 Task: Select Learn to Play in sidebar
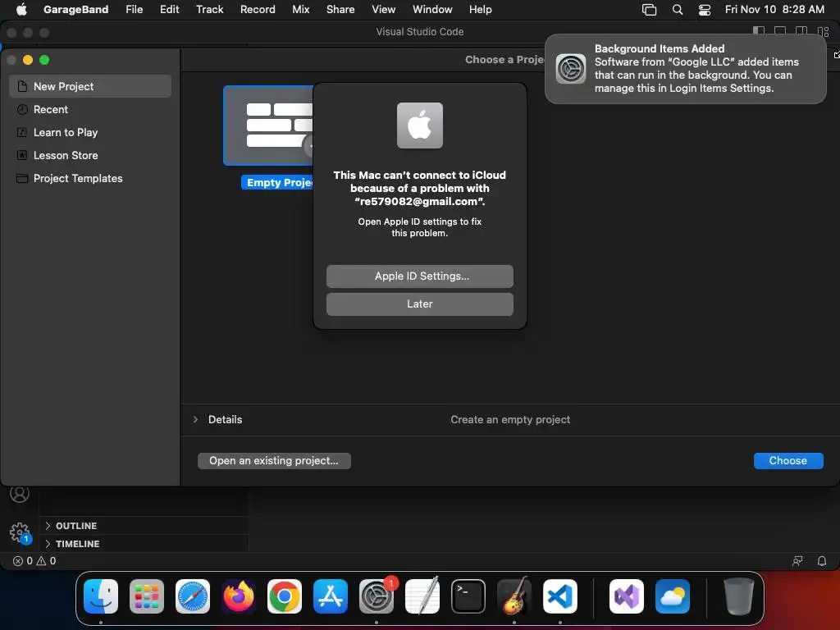(x=90, y=132)
